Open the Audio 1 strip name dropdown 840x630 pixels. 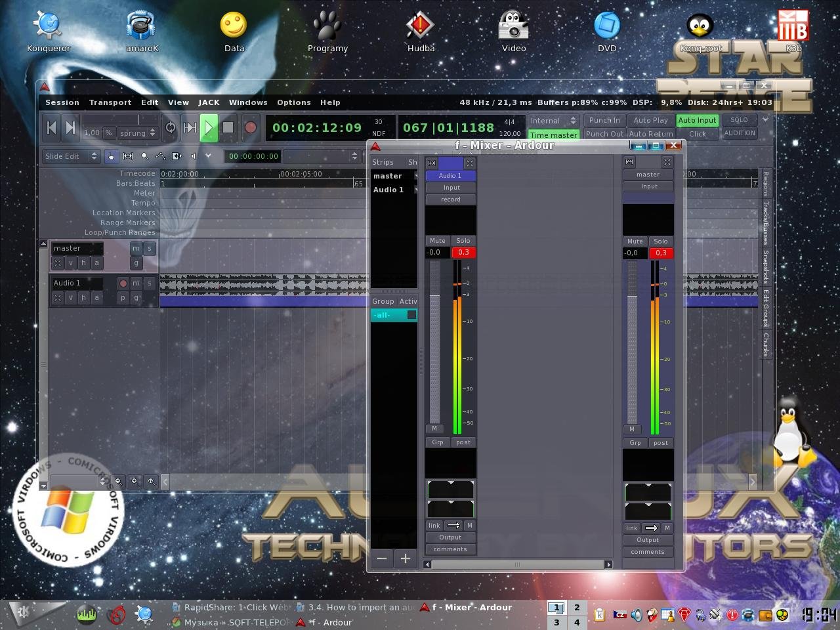pyautogui.click(x=451, y=176)
